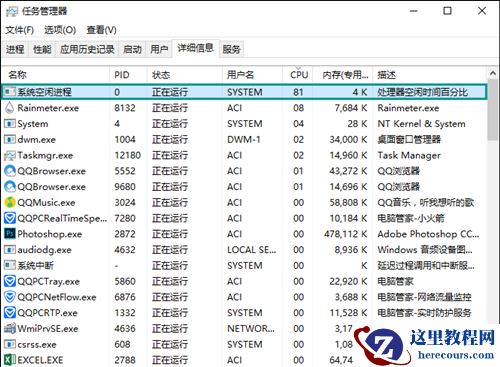Click the QQPCRTP.exe shield icon

10,313
